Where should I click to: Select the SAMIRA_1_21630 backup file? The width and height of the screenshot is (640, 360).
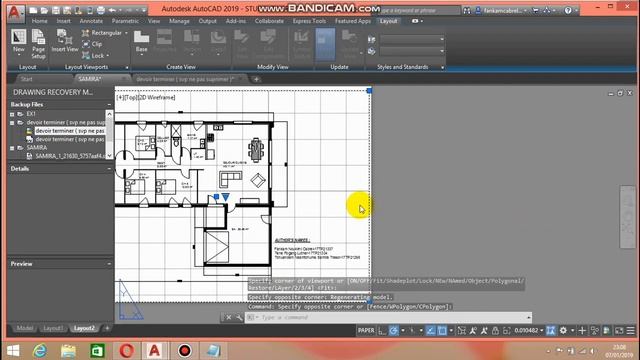pyautogui.click(x=69, y=156)
